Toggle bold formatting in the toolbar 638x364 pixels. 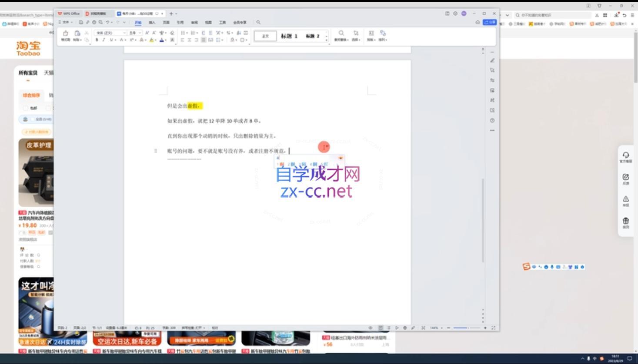(x=97, y=39)
